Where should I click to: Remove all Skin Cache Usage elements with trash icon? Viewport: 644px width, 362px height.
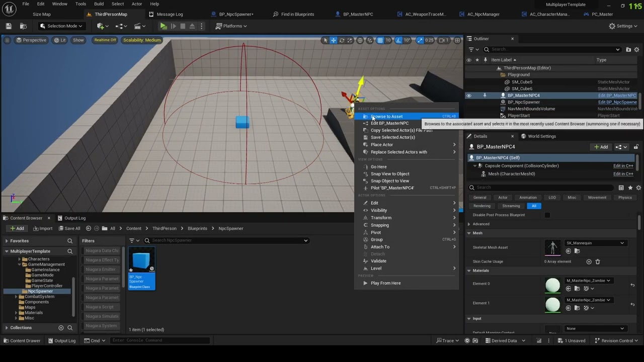pos(598,262)
